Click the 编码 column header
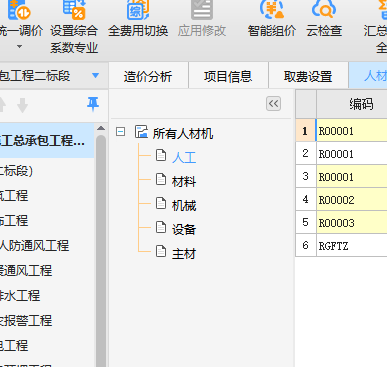 point(352,104)
